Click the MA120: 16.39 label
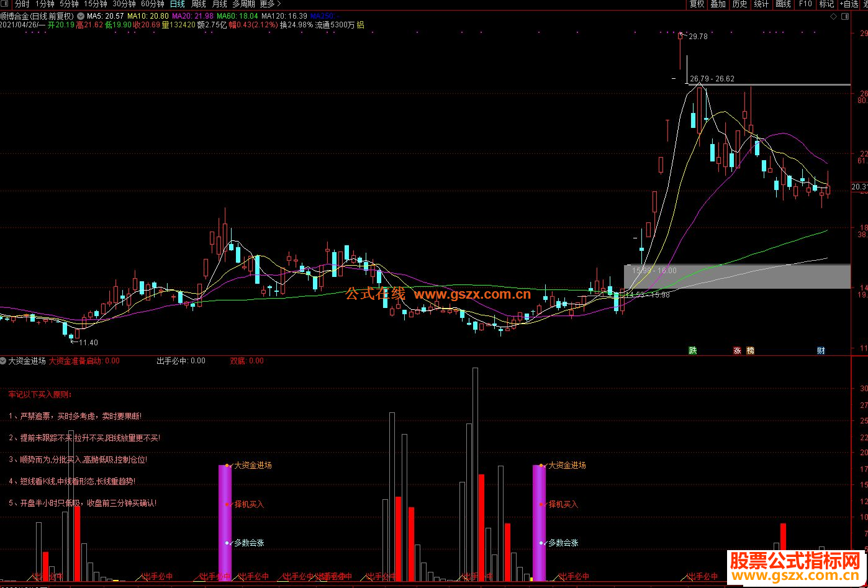868x588 pixels. click(x=284, y=16)
